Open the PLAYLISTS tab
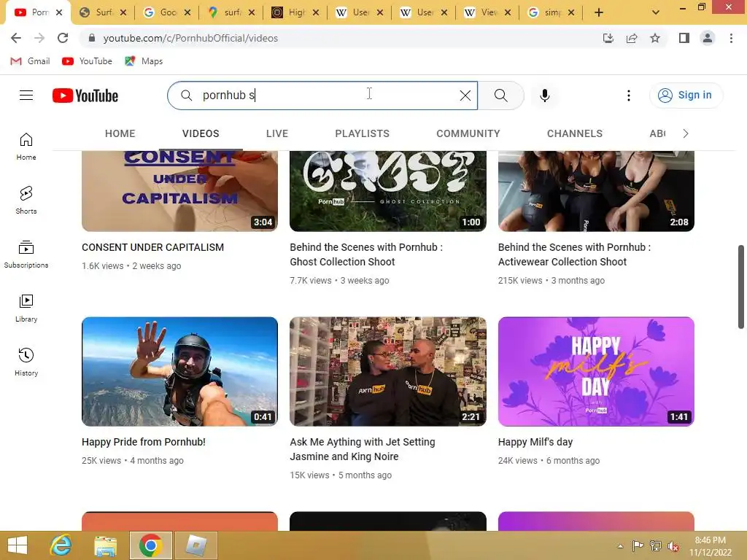The image size is (747, 560). pyautogui.click(x=362, y=133)
